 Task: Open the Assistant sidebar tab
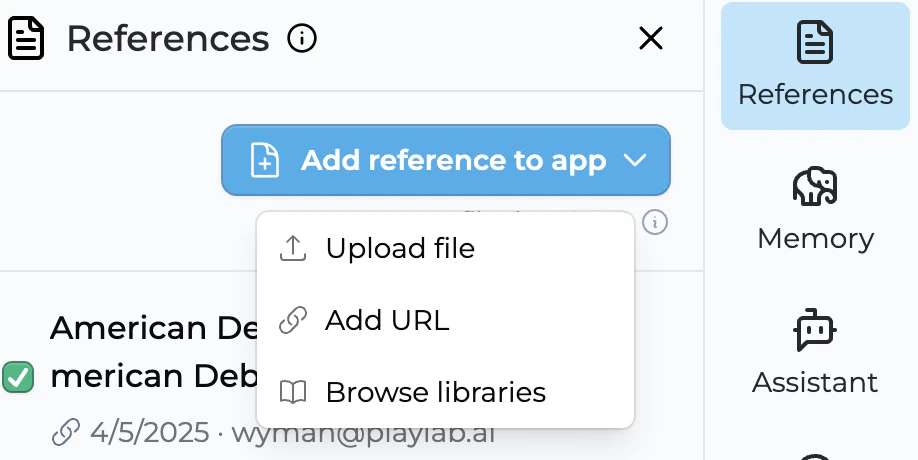pos(815,352)
